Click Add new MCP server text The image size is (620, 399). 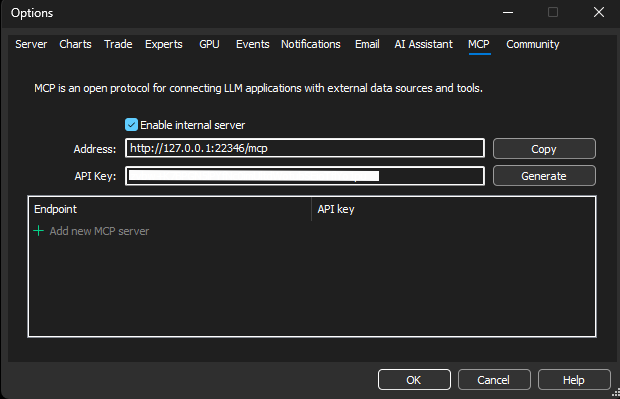point(99,231)
